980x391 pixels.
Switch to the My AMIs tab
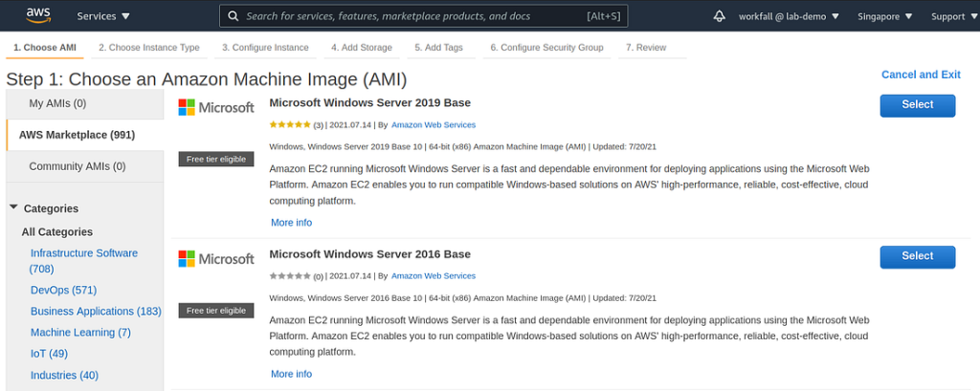coord(57,103)
